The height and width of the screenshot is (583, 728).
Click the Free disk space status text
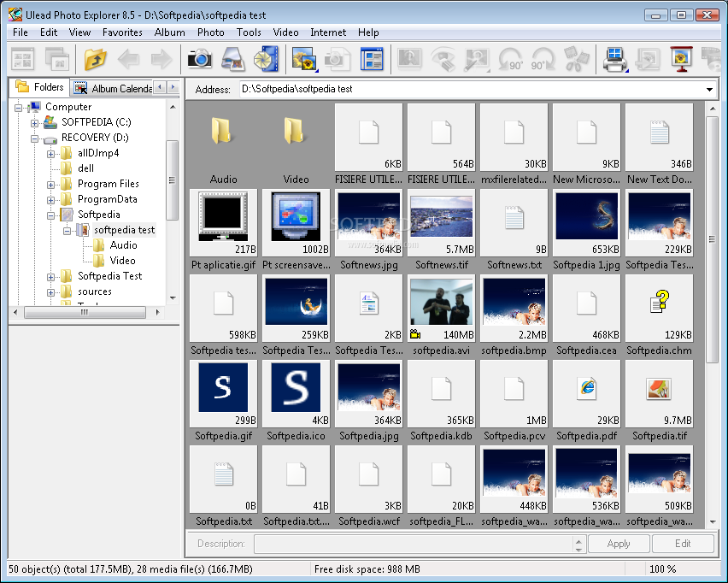click(367, 569)
